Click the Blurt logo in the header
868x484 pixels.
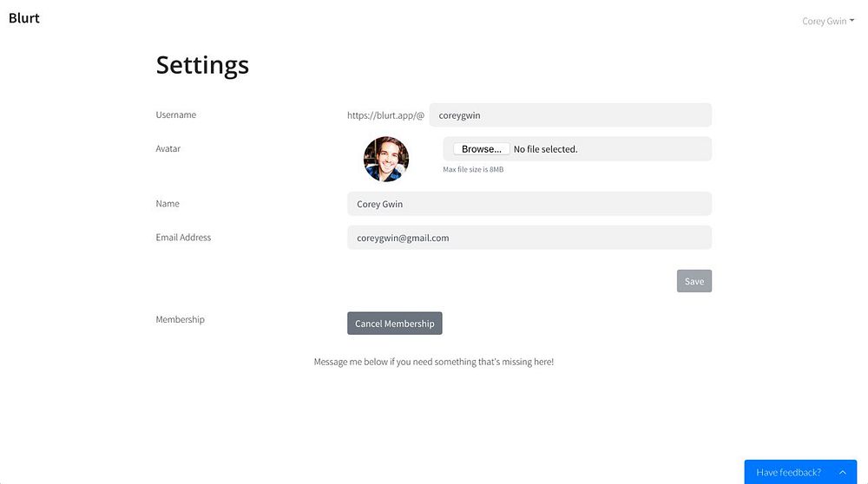[24, 18]
